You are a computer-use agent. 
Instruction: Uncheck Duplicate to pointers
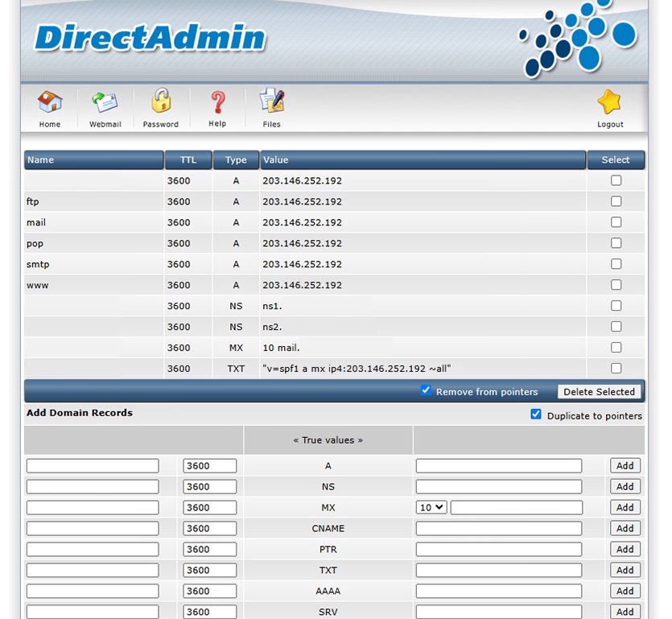click(x=536, y=414)
